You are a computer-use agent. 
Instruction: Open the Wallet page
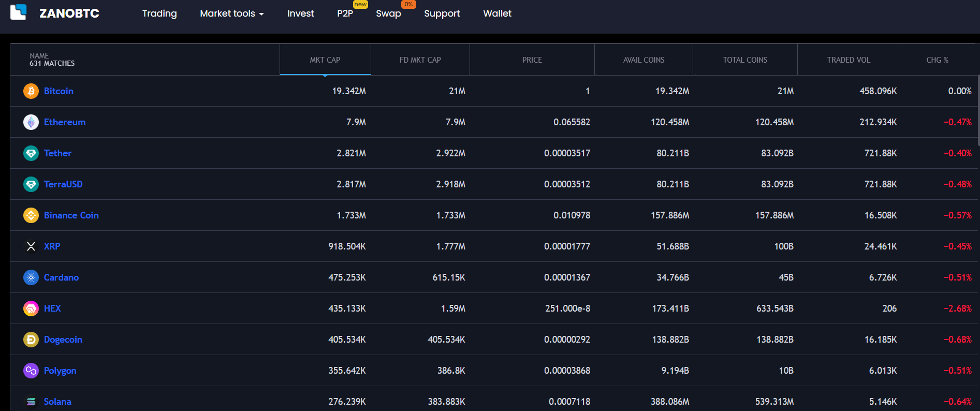tap(498, 13)
